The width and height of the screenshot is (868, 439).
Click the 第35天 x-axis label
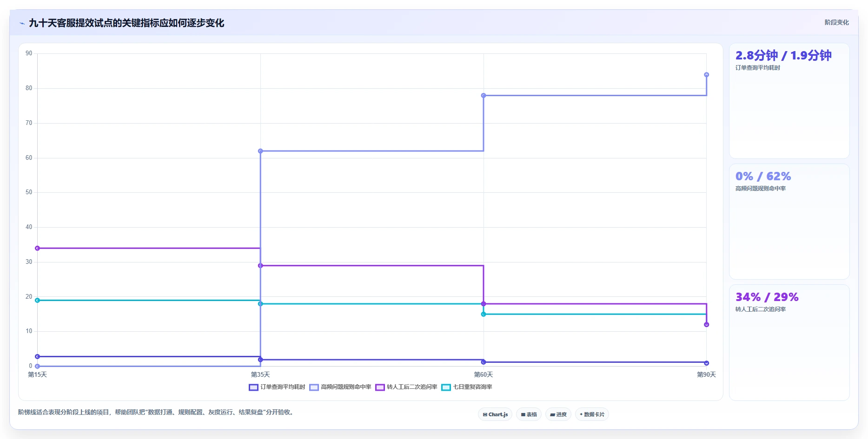point(260,374)
